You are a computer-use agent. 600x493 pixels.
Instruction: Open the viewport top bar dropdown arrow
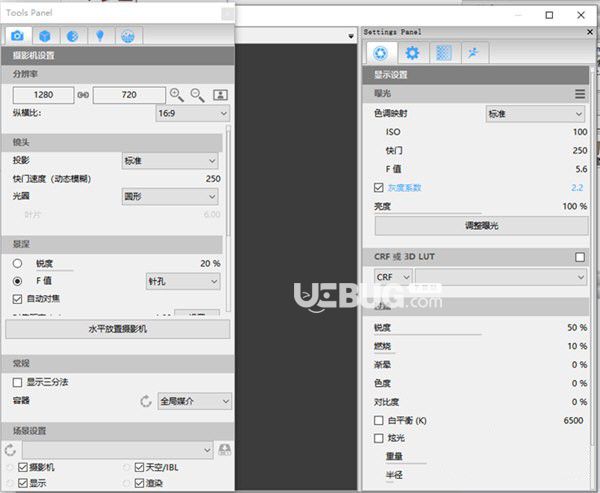(351, 36)
